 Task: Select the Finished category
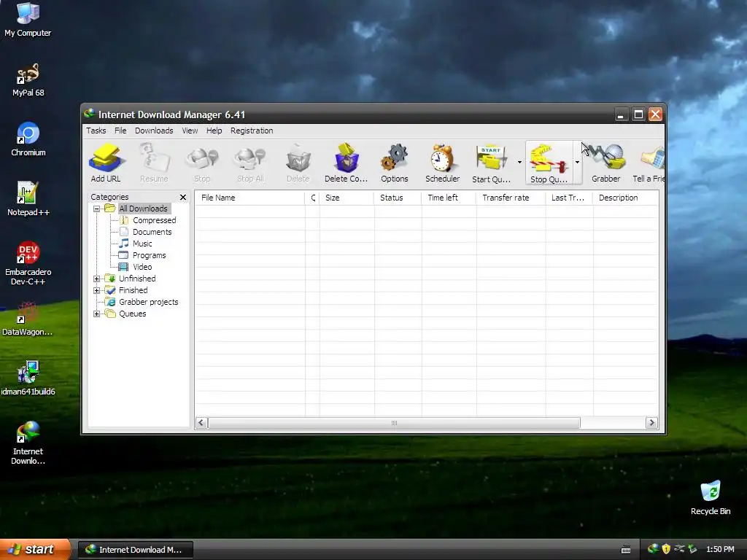[133, 290]
